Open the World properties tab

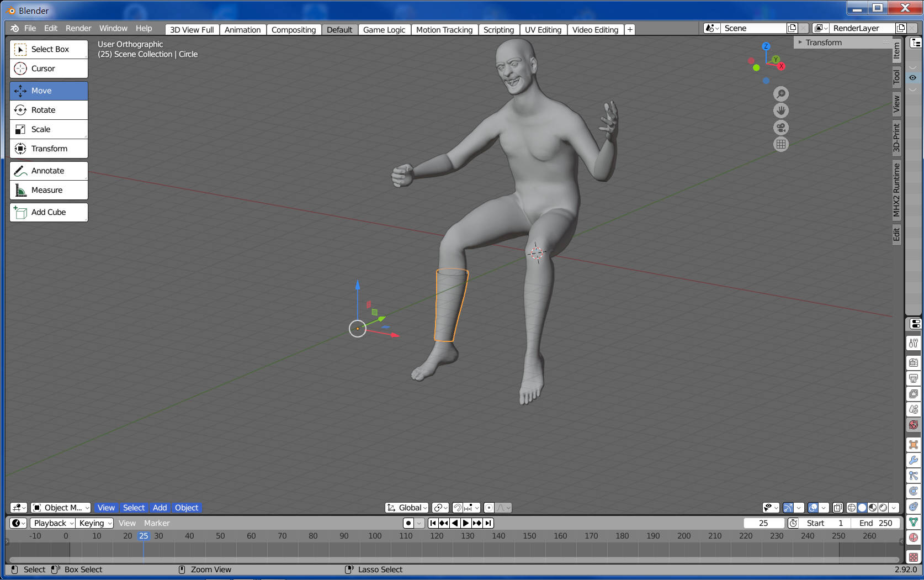point(914,425)
